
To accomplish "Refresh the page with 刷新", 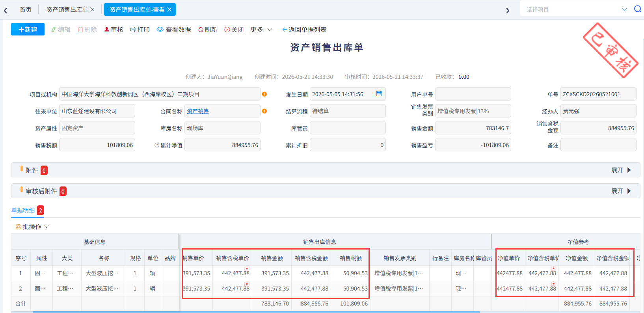I will coord(208,30).
